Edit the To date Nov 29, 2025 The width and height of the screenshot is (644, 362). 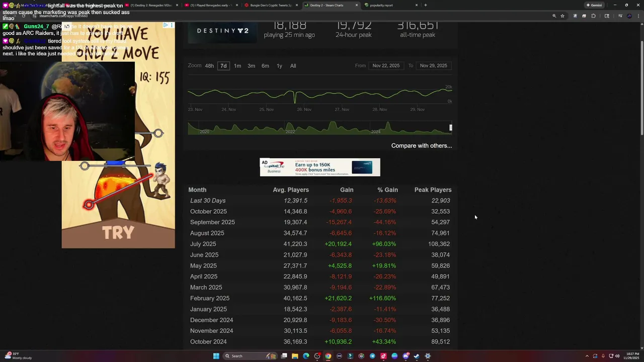tap(434, 66)
